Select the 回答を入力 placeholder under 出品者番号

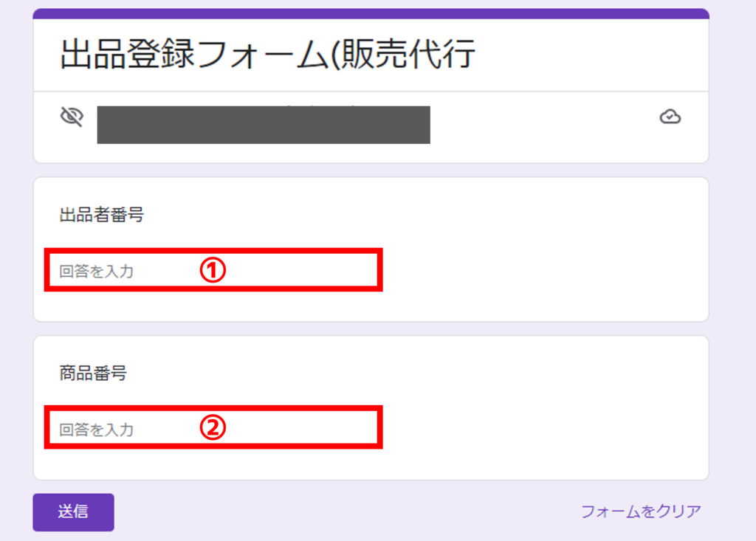pos(97,272)
